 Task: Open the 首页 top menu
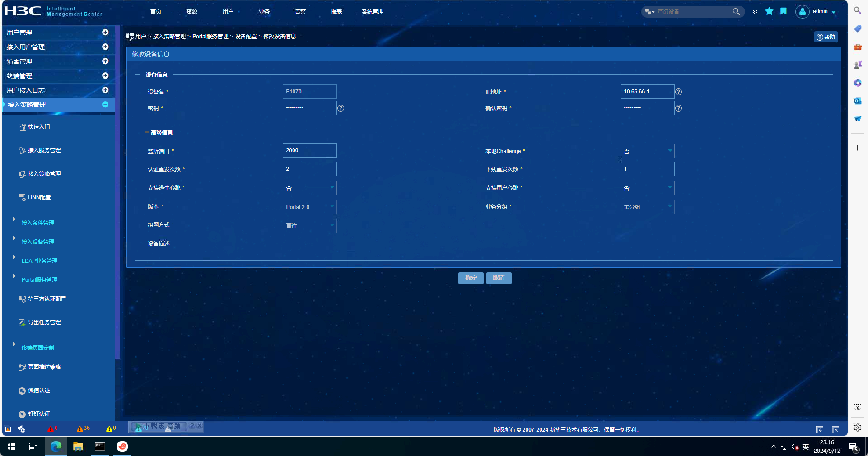(x=156, y=12)
